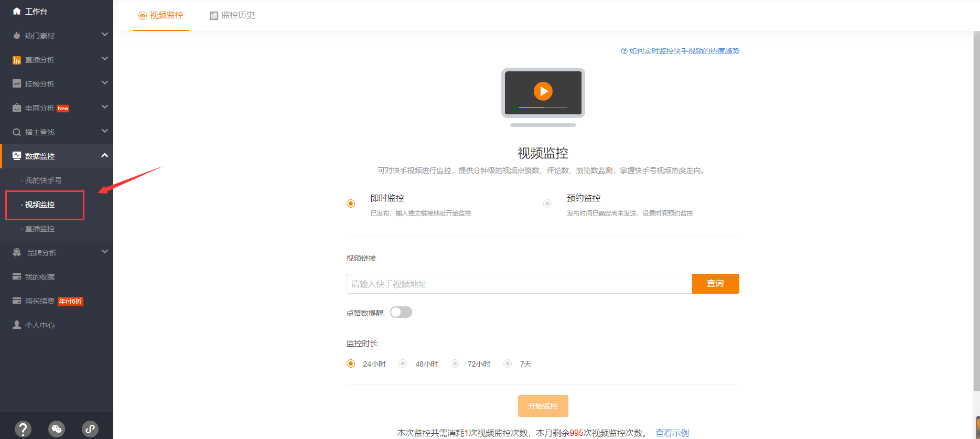Expand the 电商分析 menu chevron
The image size is (980, 439).
(104, 107)
